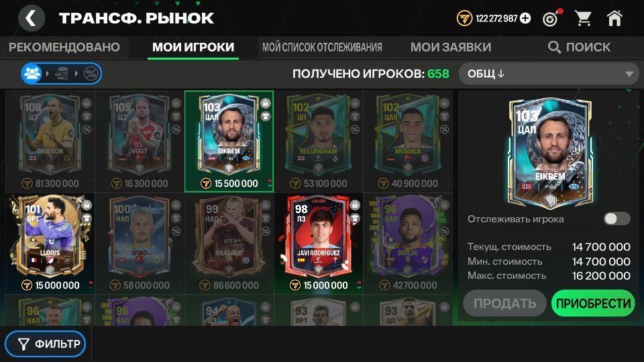Select the untradeable filter icon
This screenshot has height=362, width=644.
[91, 74]
